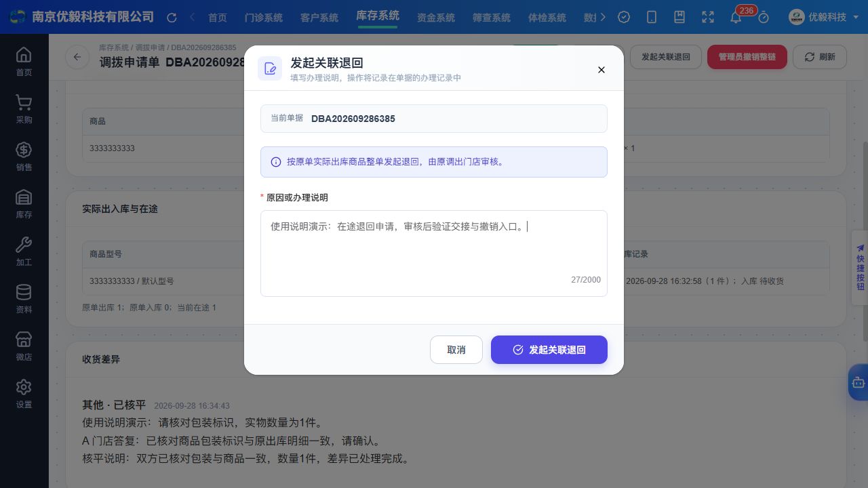Open notifications bell showing 236
The width and height of the screenshot is (868, 488).
click(736, 18)
